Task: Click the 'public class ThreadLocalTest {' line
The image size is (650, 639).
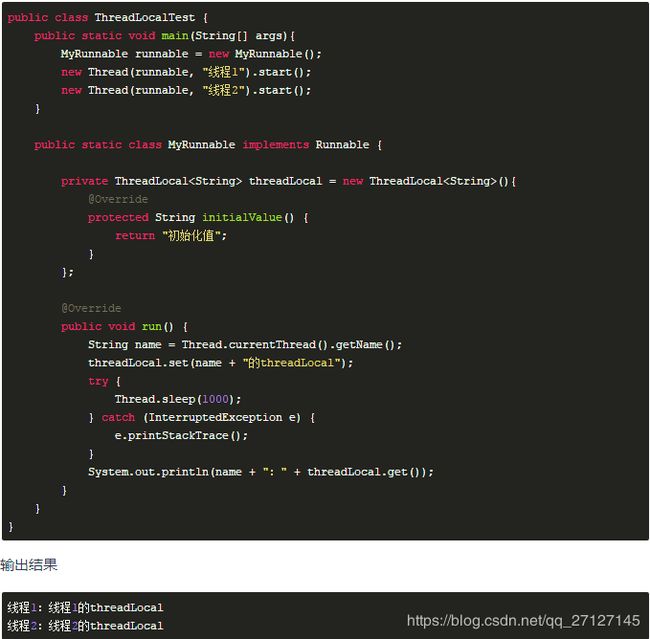Action: coord(107,17)
